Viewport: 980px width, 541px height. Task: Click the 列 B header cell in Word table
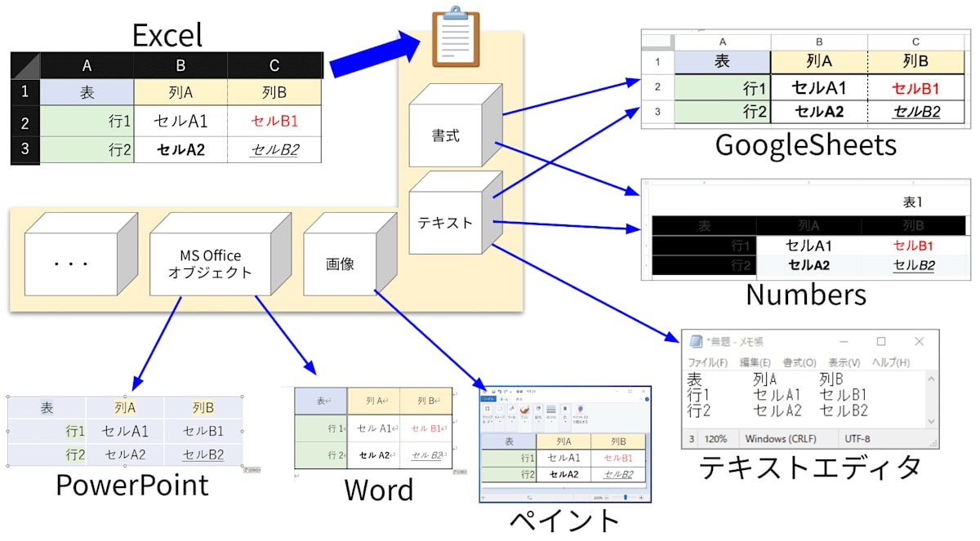click(x=425, y=401)
